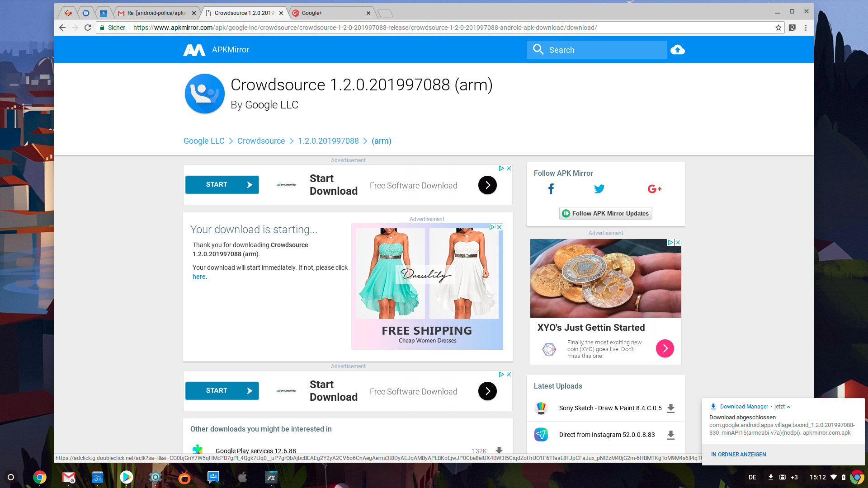Viewport: 868px width, 488px height.
Task: Launch Gmail from the shelf
Action: tap(69, 477)
